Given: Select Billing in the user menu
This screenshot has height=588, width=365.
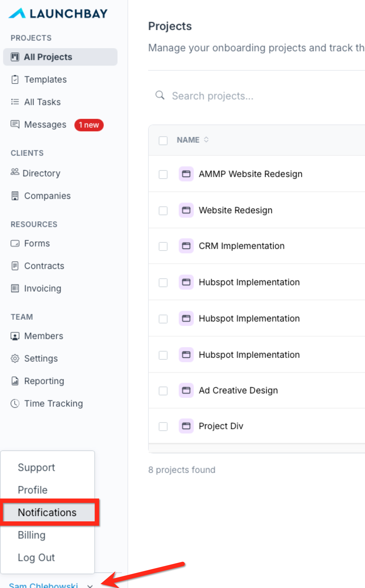Looking at the screenshot, I should pyautogui.click(x=32, y=535).
